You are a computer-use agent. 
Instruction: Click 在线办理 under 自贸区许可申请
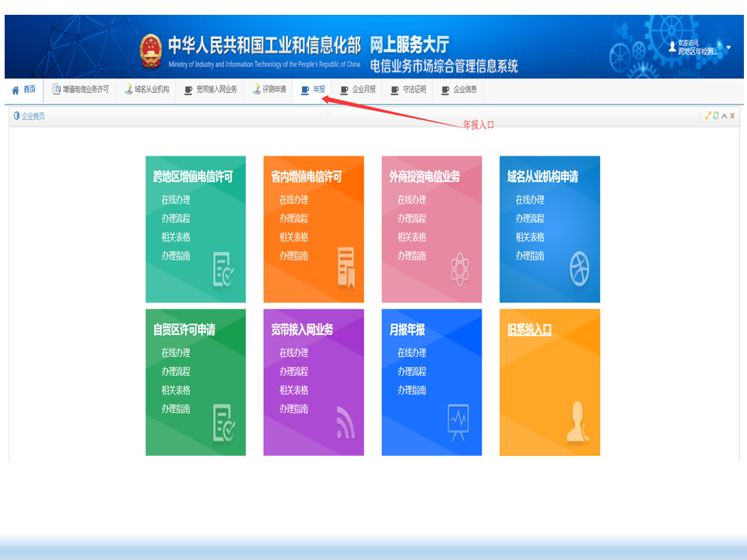(x=176, y=353)
